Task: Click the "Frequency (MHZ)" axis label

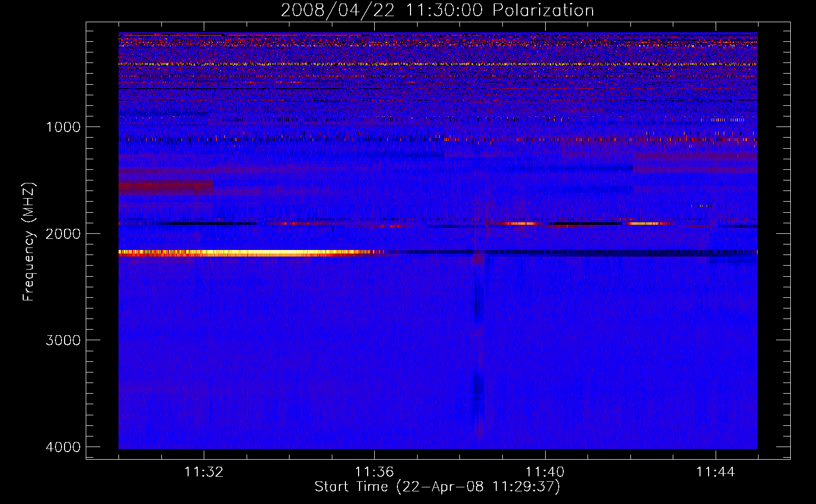Action: pos(29,242)
